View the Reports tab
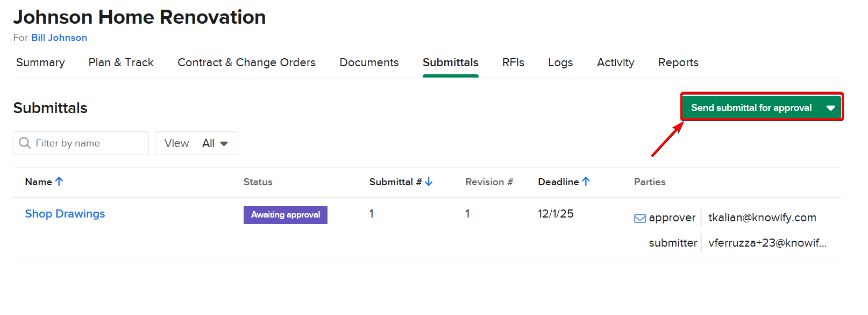 tap(678, 62)
